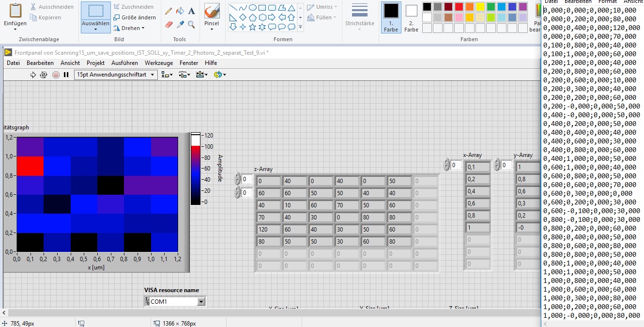Image resolution: width=644 pixels, height=327 pixels.
Task: Click the LabVIEW Run arrow button
Action: pyautogui.click(x=33, y=75)
